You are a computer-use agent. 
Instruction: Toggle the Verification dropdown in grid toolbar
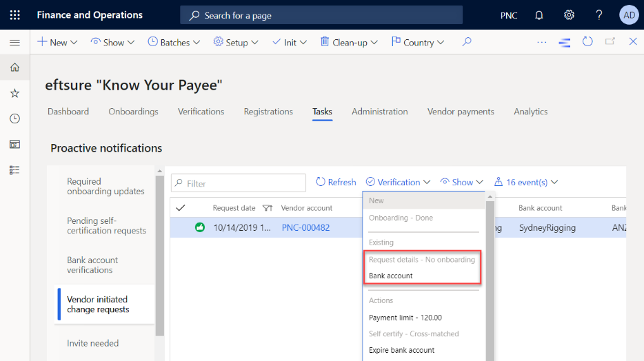coord(398,182)
